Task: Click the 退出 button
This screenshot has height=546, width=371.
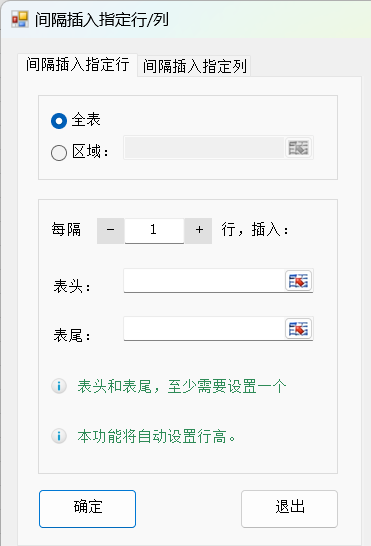Action: pyautogui.click(x=289, y=509)
